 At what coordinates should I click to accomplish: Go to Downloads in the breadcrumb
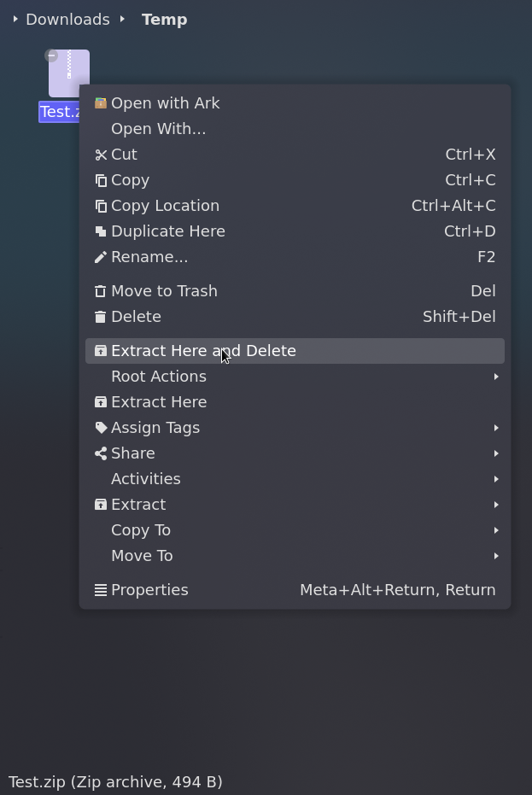pos(67,20)
